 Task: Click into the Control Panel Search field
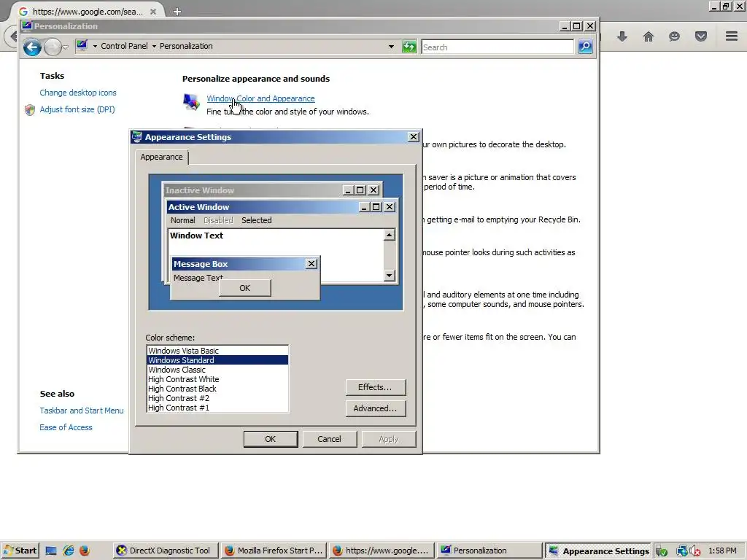[x=498, y=47]
